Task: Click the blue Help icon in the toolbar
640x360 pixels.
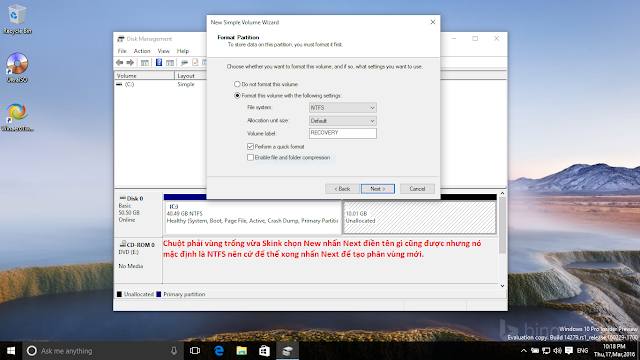Action: [159, 62]
